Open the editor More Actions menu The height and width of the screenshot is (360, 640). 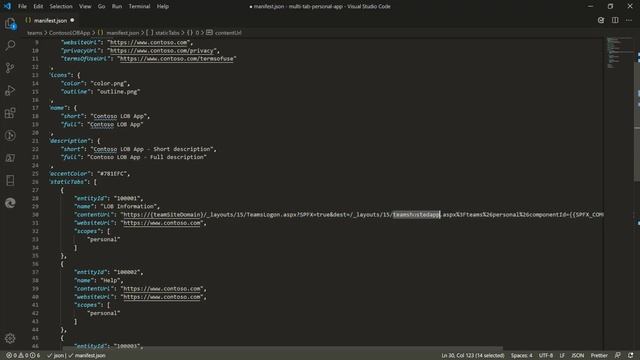point(629,20)
